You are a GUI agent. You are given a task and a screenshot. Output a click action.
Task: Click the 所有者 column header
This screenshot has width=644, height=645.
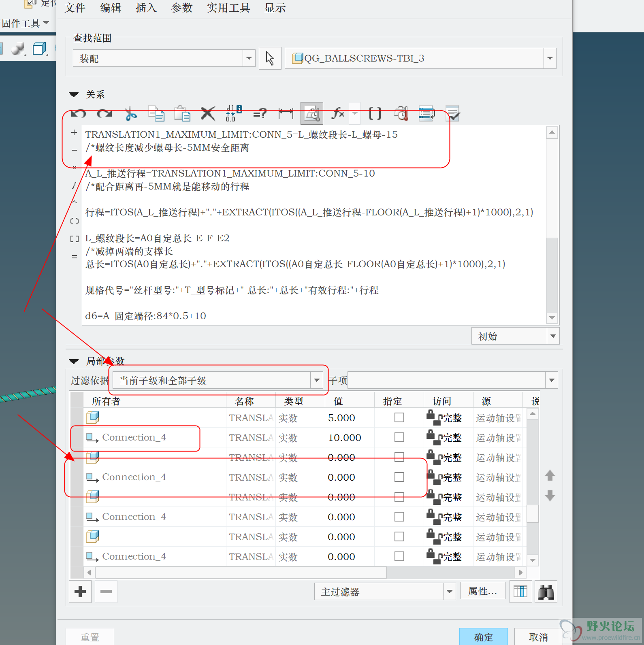[154, 401]
